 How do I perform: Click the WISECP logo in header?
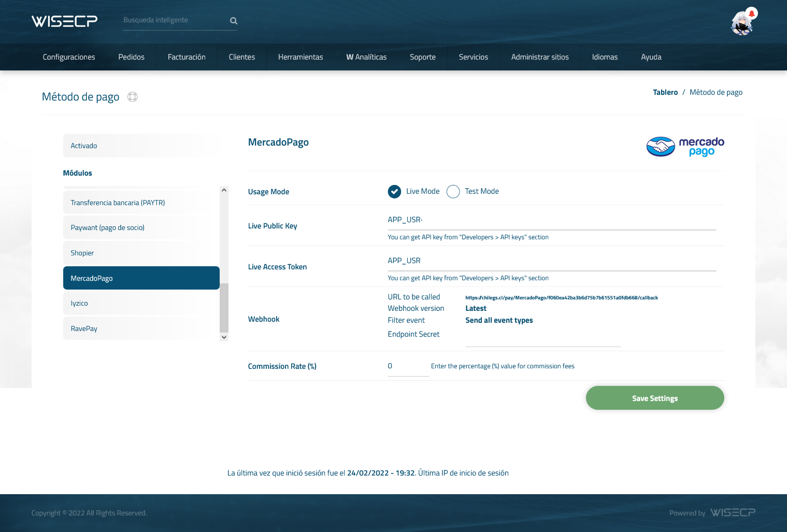click(x=64, y=21)
